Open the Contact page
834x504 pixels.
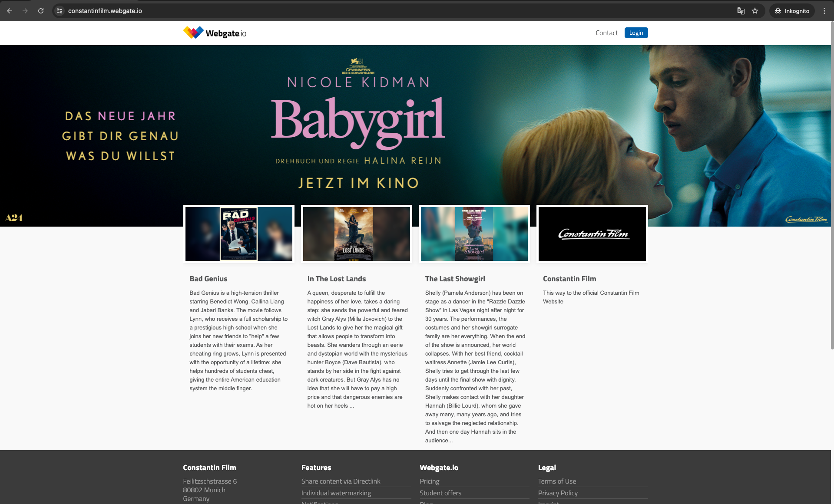(x=606, y=33)
